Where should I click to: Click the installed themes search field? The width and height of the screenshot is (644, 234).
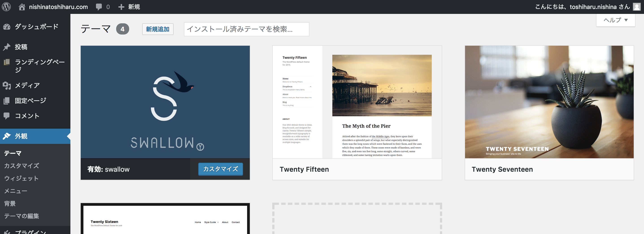246,29
